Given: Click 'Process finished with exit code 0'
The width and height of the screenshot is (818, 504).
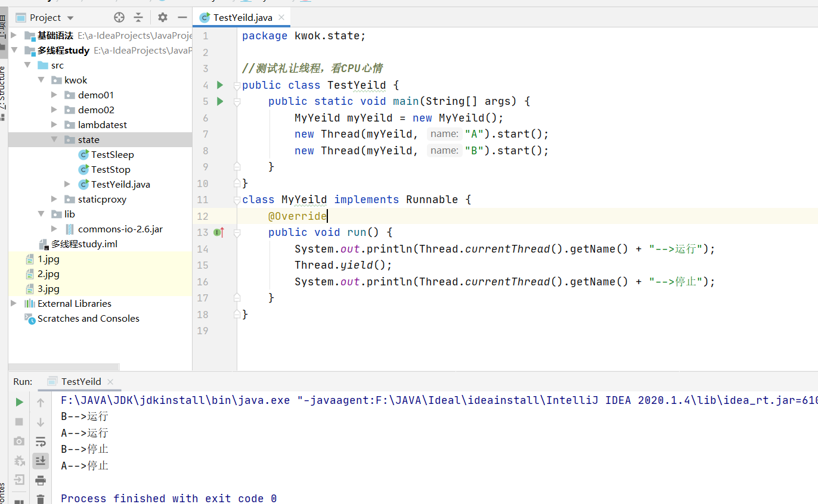Looking at the screenshot, I should [x=169, y=498].
